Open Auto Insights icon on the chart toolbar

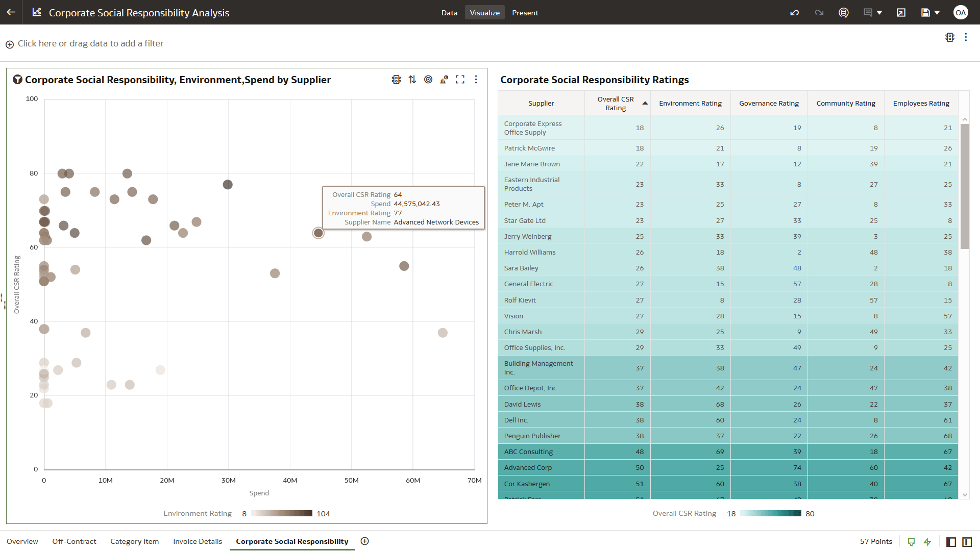(444, 80)
